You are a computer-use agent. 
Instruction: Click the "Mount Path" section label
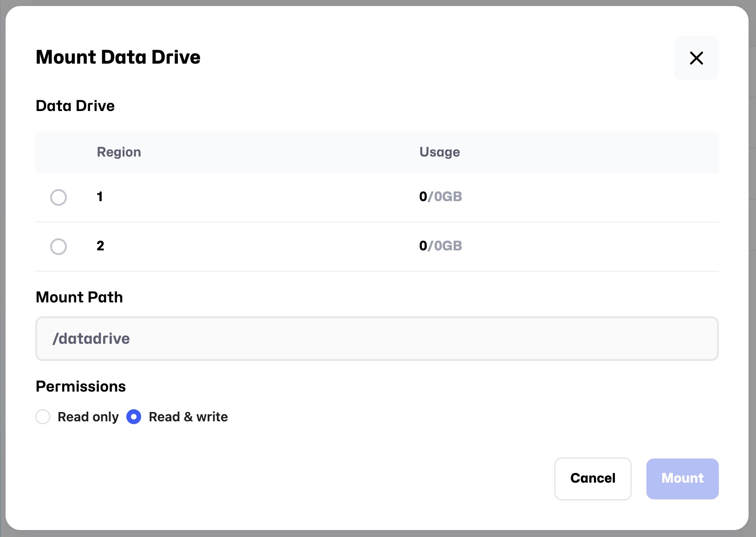pos(79,297)
